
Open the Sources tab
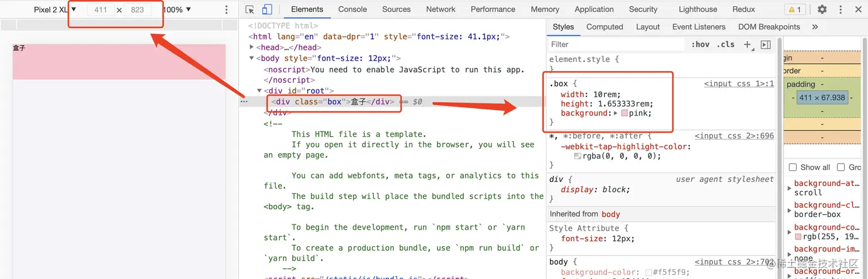click(396, 9)
